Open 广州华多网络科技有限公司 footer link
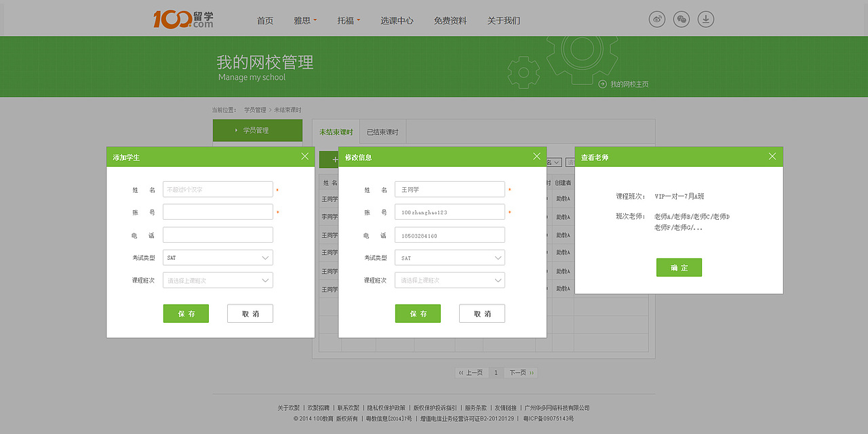 pos(557,408)
